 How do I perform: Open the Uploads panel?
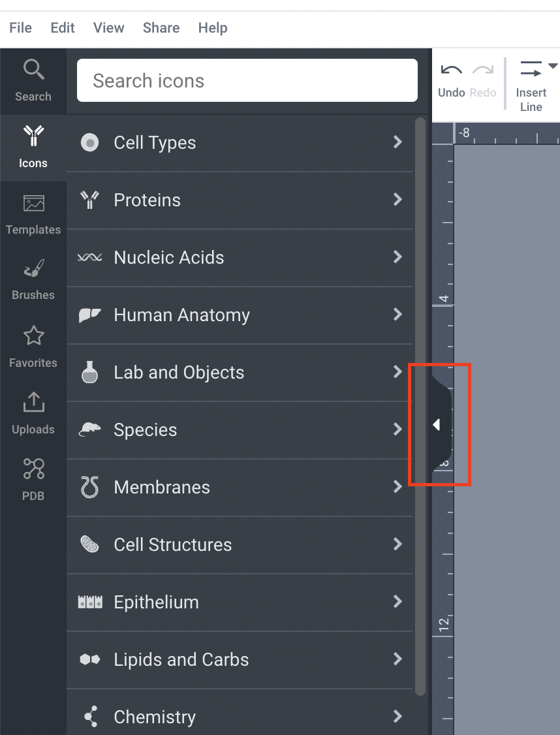tap(33, 411)
